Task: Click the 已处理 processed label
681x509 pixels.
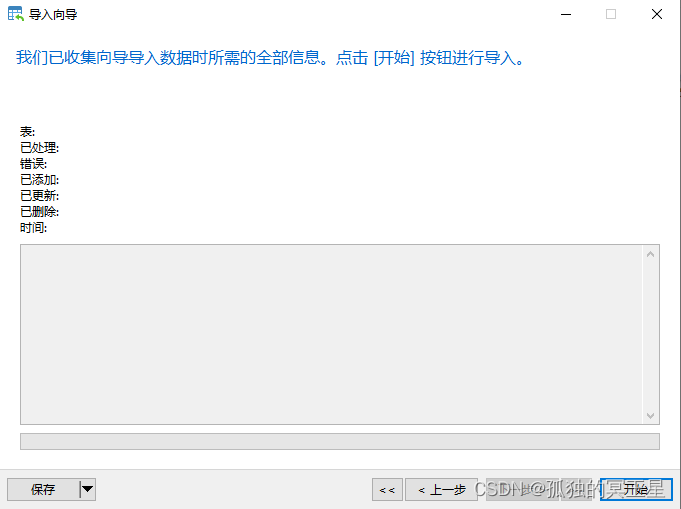Action: 40,148
